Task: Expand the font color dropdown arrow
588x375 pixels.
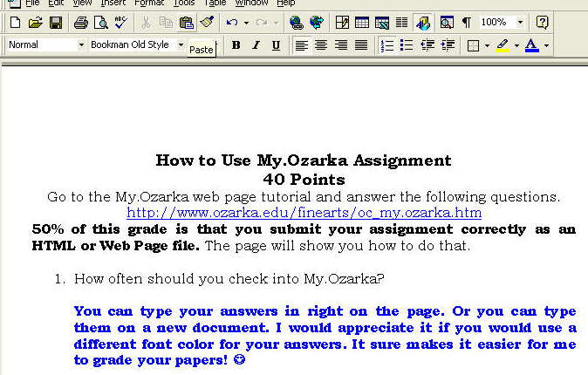Action: (546, 45)
